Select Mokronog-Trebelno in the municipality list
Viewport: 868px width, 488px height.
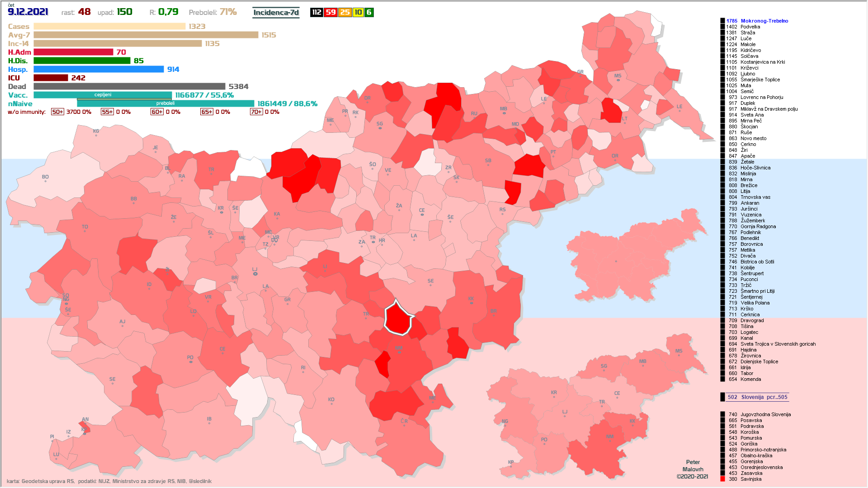pyautogui.click(x=764, y=21)
